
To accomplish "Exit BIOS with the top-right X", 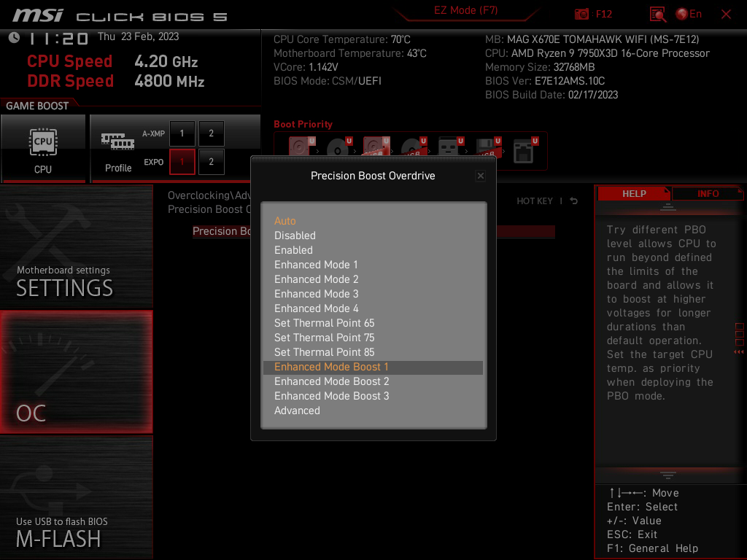I will coord(726,15).
